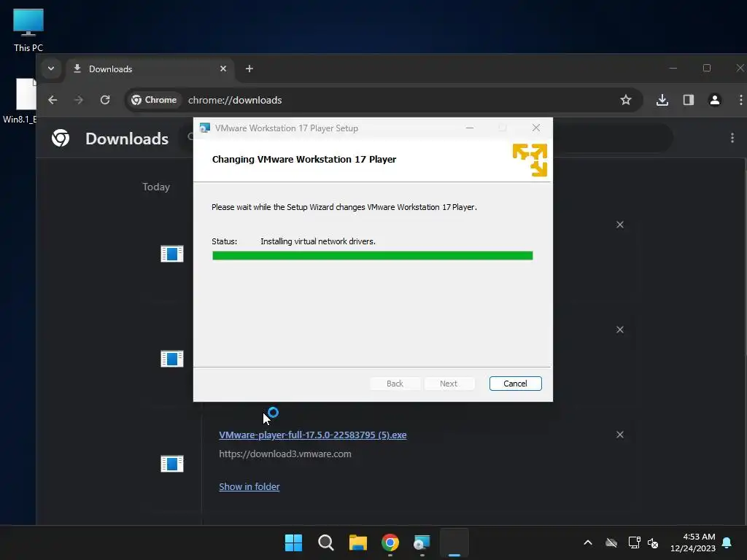
Task: Open This PC desktop icon
Action: pyautogui.click(x=28, y=30)
